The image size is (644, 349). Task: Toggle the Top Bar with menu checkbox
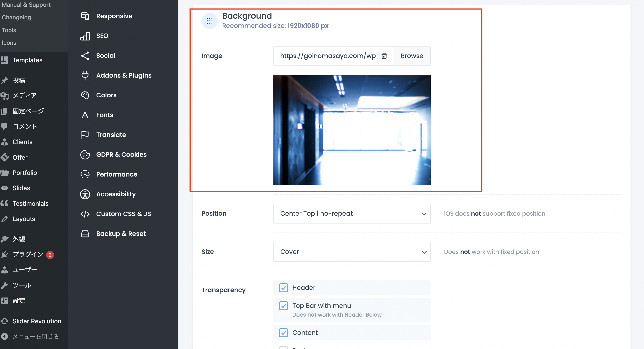click(283, 306)
